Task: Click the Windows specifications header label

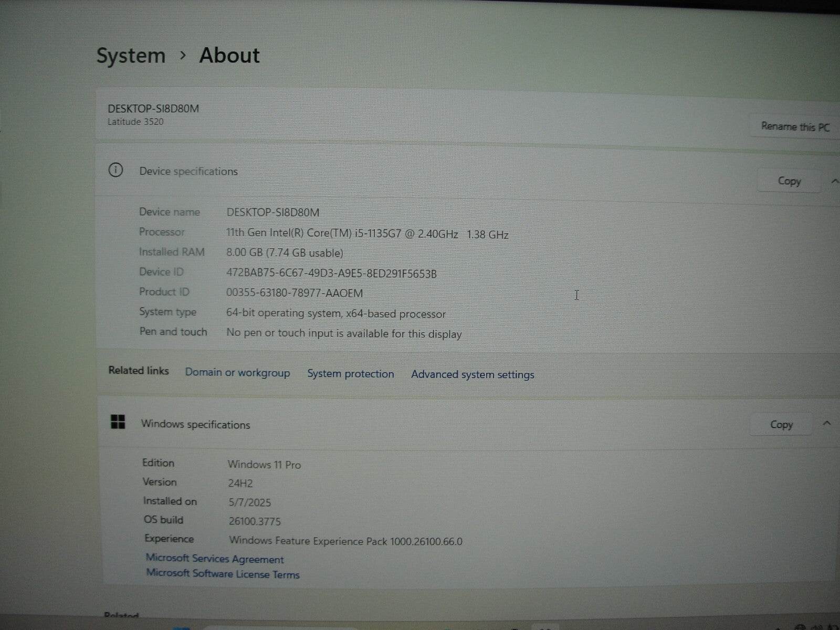Action: pos(195,424)
